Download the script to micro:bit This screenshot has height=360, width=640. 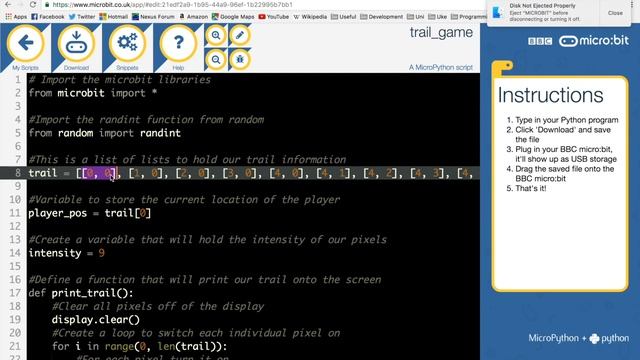76,43
